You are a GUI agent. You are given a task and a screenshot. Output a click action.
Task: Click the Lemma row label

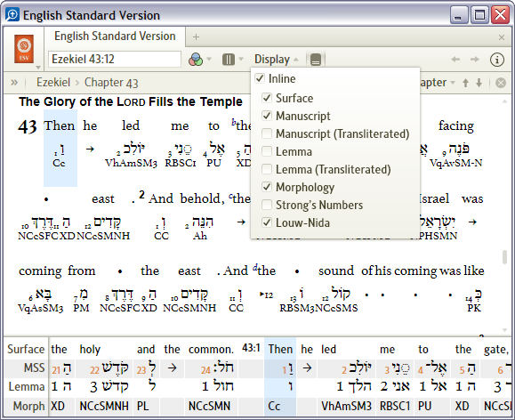(x=27, y=387)
